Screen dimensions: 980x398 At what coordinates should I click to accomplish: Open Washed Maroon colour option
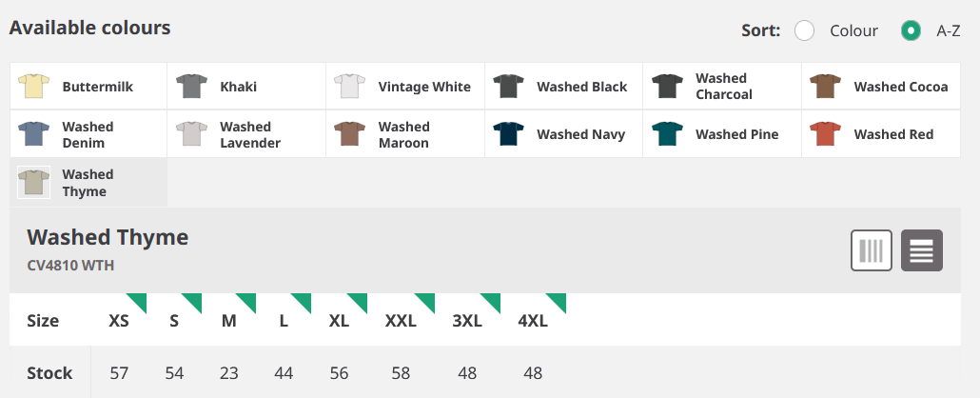405,134
